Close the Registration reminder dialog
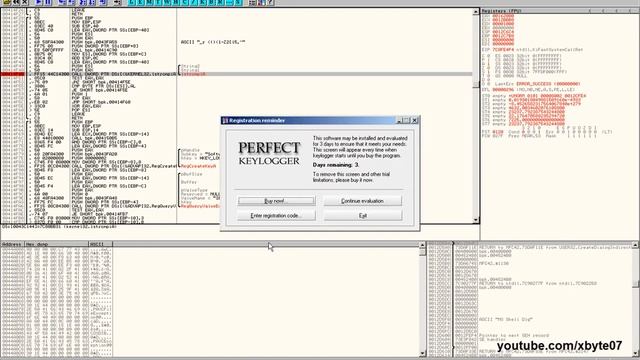This screenshot has height=360, width=640. (x=414, y=120)
